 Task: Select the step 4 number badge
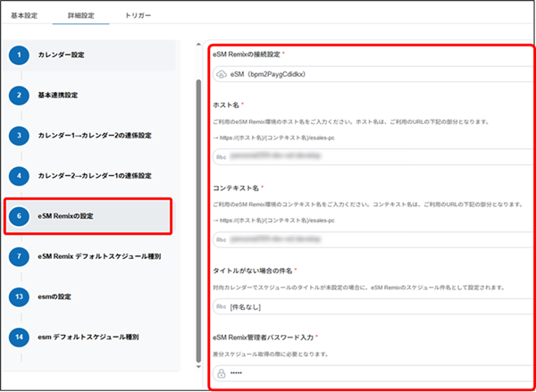pyautogui.click(x=18, y=176)
